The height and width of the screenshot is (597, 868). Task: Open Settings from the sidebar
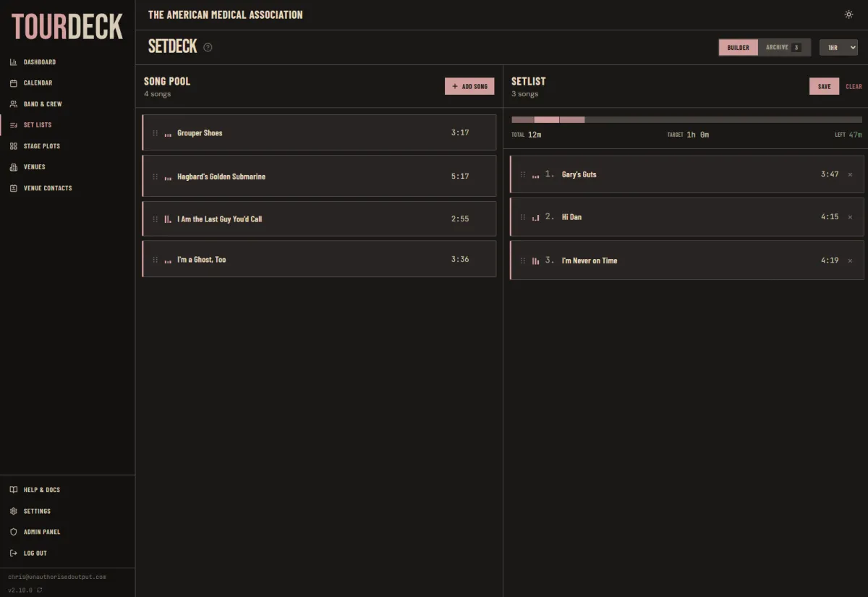13,510
